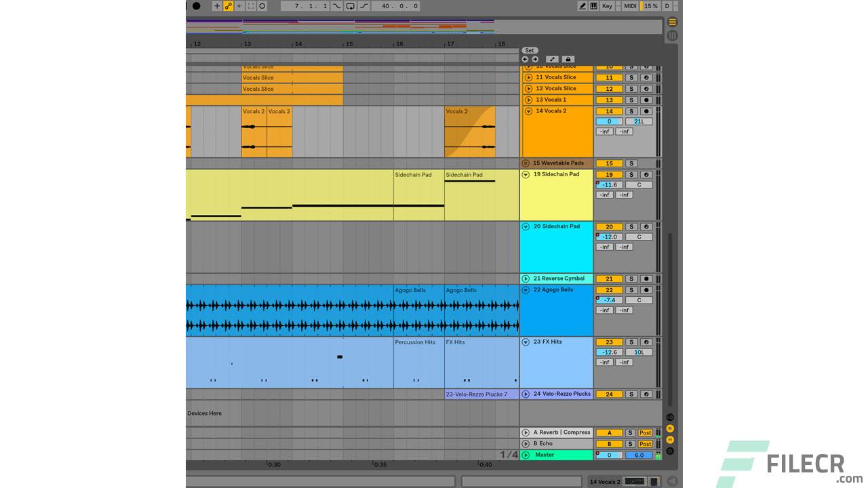Click Post button on B Echo return
868x488 pixels.
tap(646, 445)
